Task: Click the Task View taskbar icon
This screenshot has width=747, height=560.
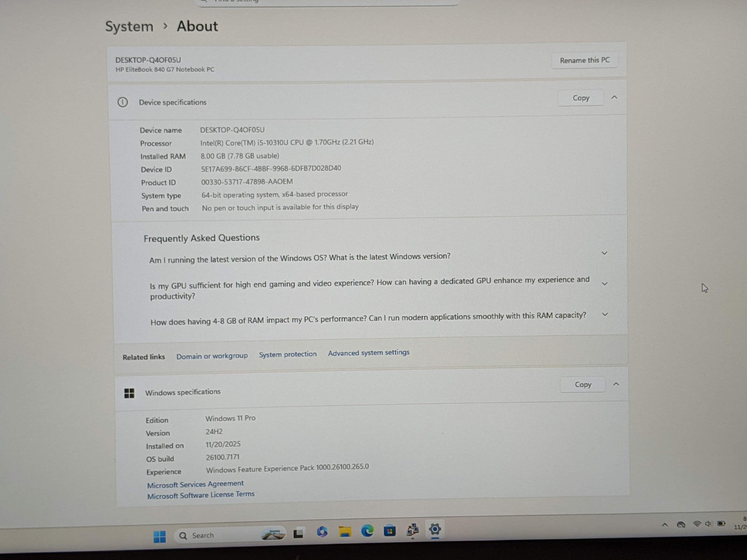Action: coord(299,533)
